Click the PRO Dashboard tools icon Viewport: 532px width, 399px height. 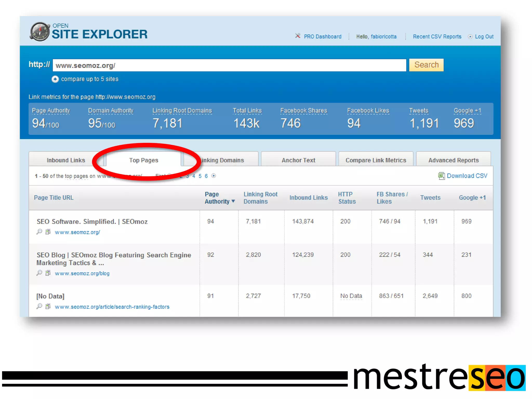298,36
